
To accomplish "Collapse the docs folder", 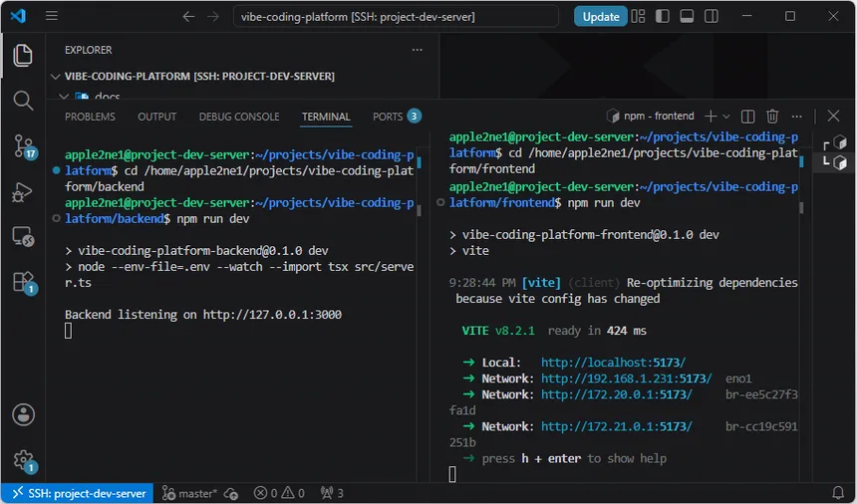I will (x=64, y=97).
